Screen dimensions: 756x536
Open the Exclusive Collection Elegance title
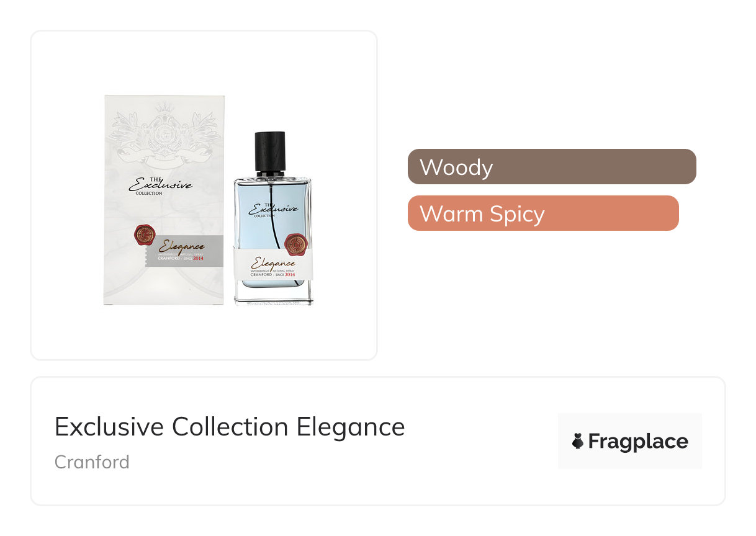[230, 427]
